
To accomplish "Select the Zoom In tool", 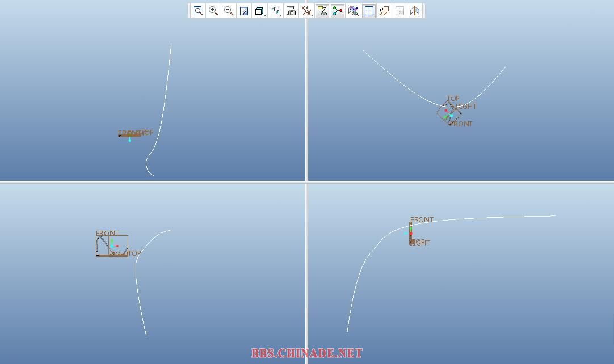I will point(213,11).
